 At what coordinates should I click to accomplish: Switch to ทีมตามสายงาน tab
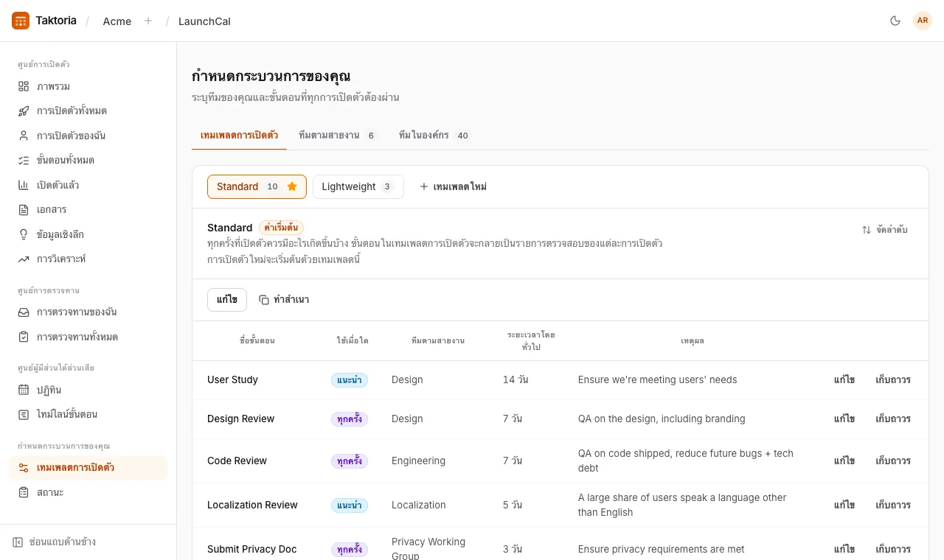(337, 135)
